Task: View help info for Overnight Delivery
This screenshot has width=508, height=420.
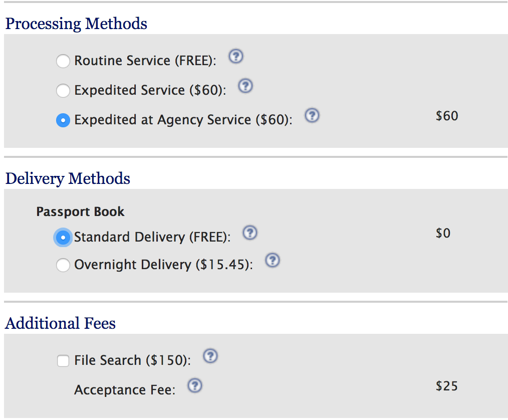Action: pos(273,260)
